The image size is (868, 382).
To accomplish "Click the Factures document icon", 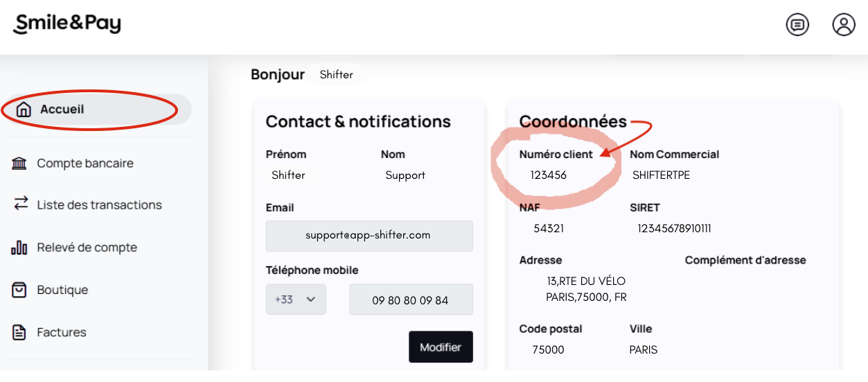I will tap(19, 332).
